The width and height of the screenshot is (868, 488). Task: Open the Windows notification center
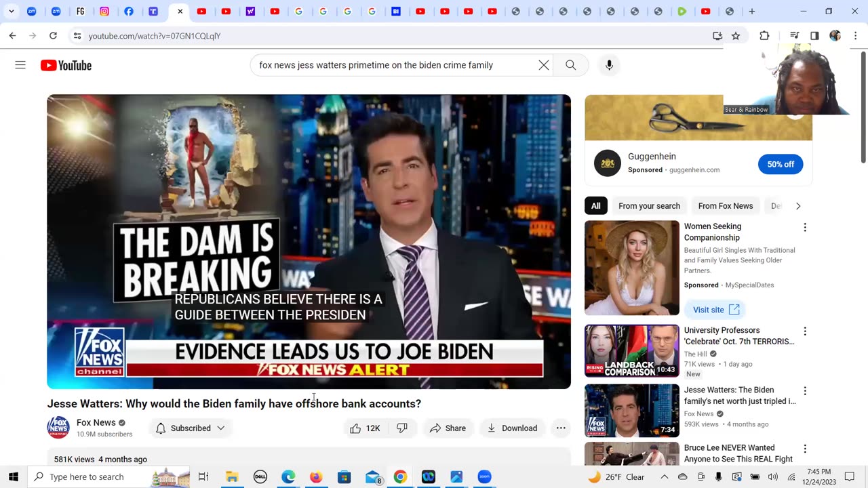[x=849, y=476]
